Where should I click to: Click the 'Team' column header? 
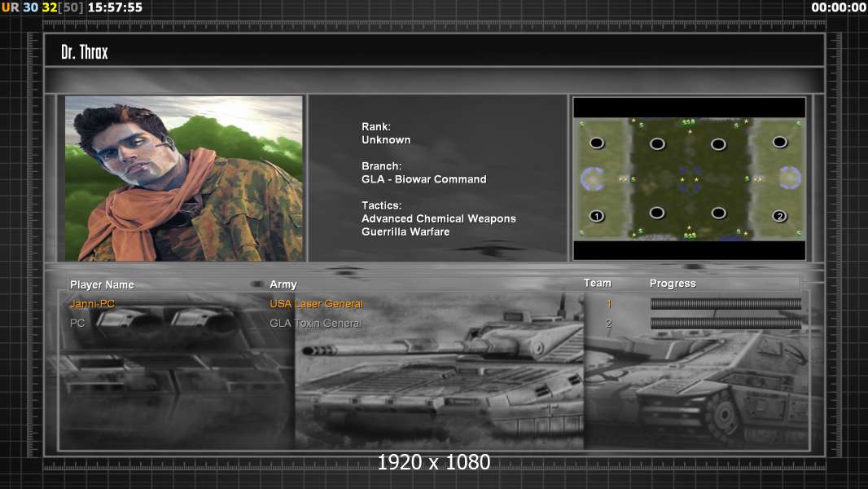click(x=598, y=283)
